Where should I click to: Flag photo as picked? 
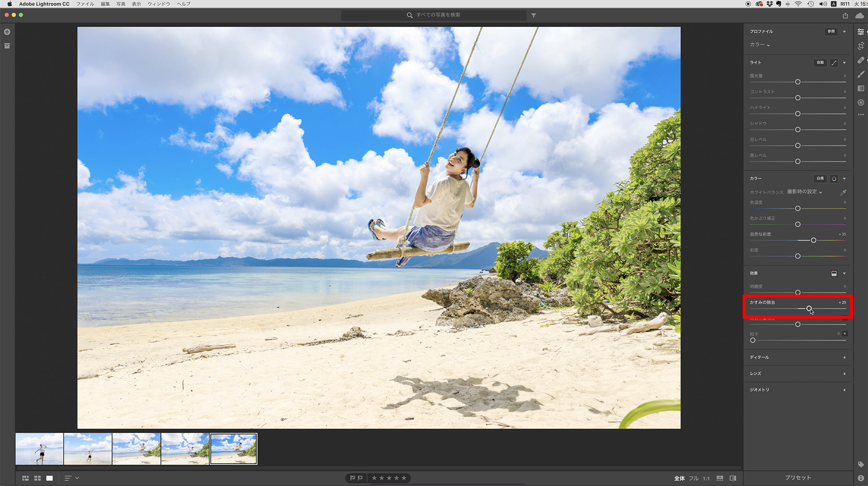[x=353, y=478]
